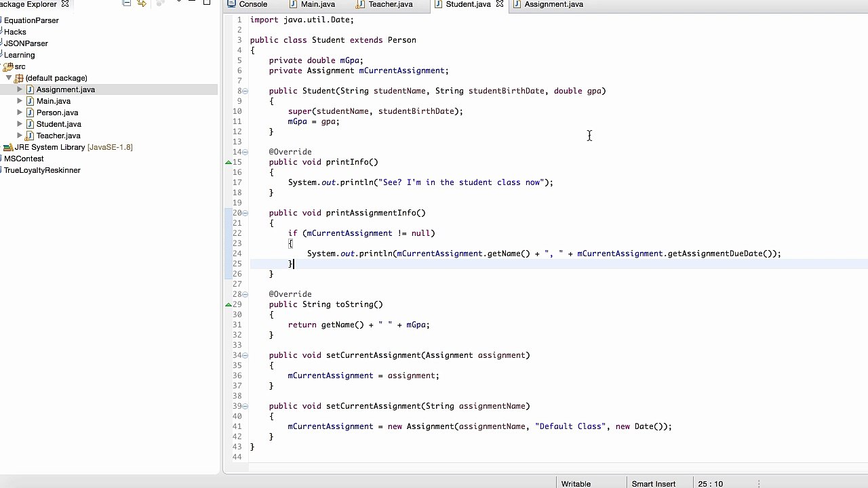Expand the Person.java tree node

[20, 113]
